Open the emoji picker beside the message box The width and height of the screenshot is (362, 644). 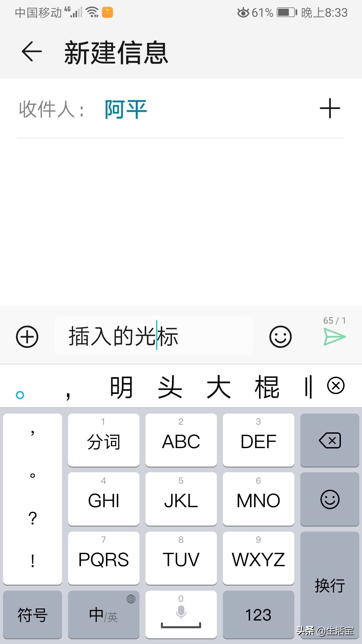(281, 337)
